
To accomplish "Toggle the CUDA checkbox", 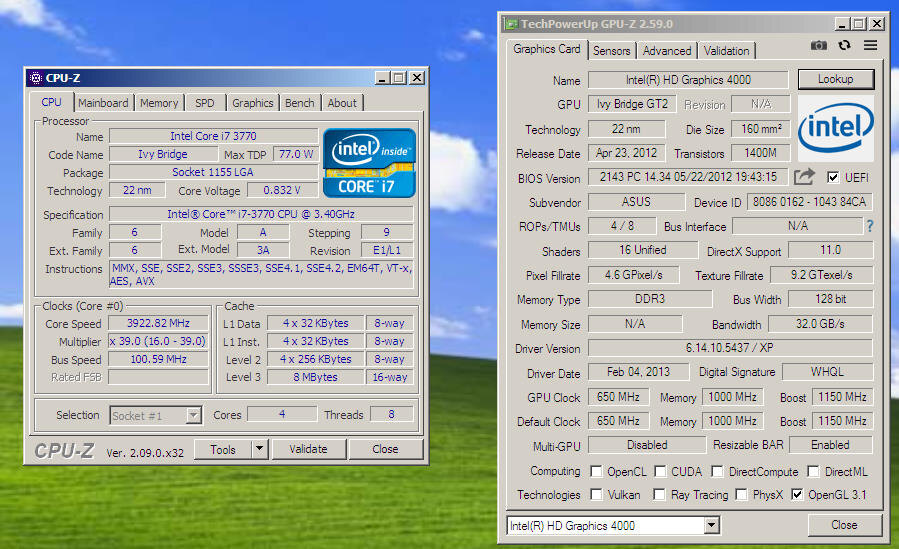I will 660,471.
